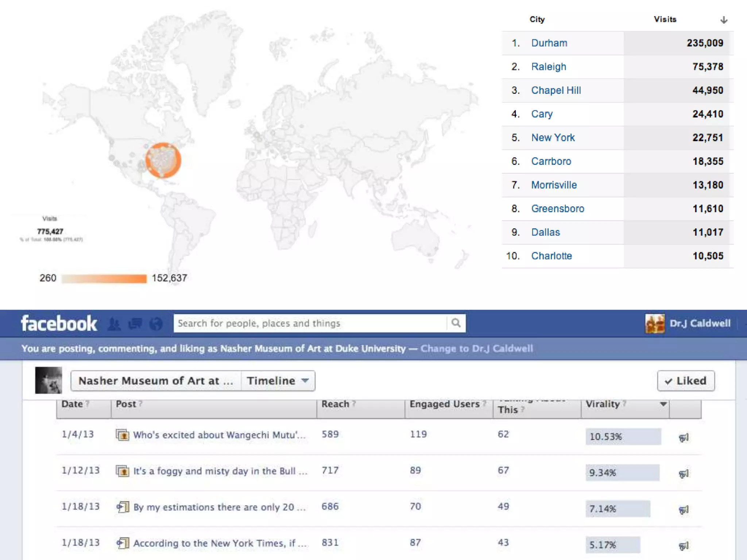Open the globe notifications icon
Viewport: 747px width, 560px height.
coord(156,324)
